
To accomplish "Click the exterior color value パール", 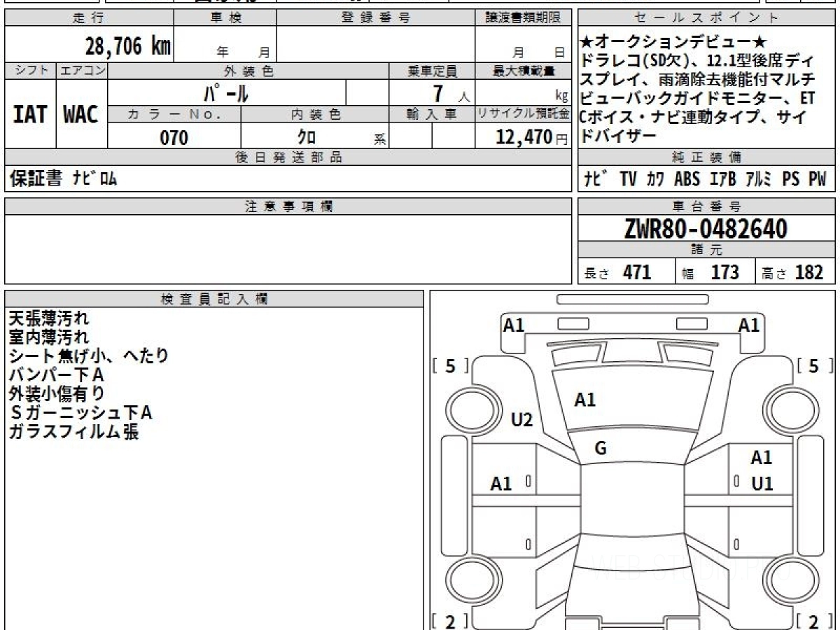I will [x=227, y=92].
